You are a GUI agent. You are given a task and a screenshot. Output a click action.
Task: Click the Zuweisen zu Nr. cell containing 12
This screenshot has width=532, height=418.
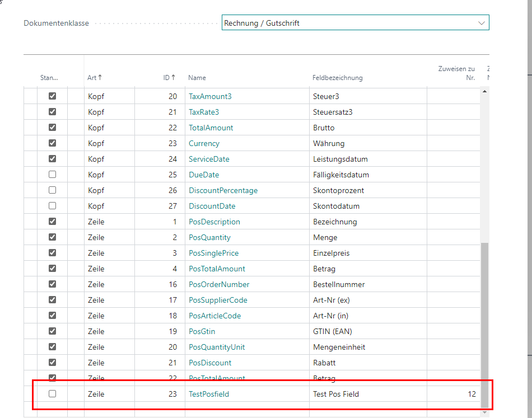[x=452, y=394]
